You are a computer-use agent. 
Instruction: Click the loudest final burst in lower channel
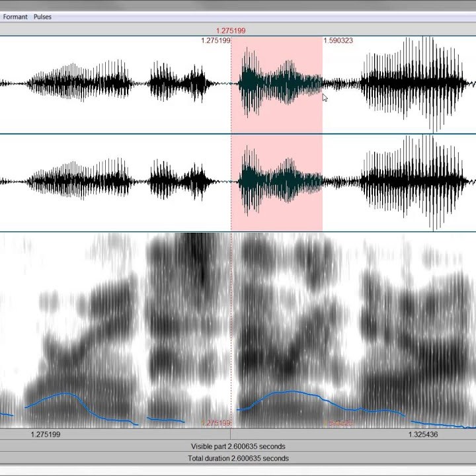pos(423,180)
